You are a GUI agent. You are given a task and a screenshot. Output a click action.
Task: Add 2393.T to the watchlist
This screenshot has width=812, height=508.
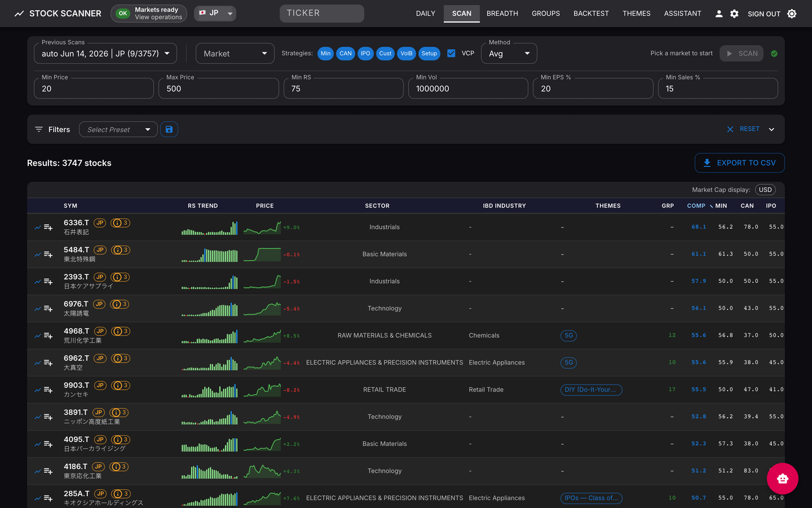[48, 282]
